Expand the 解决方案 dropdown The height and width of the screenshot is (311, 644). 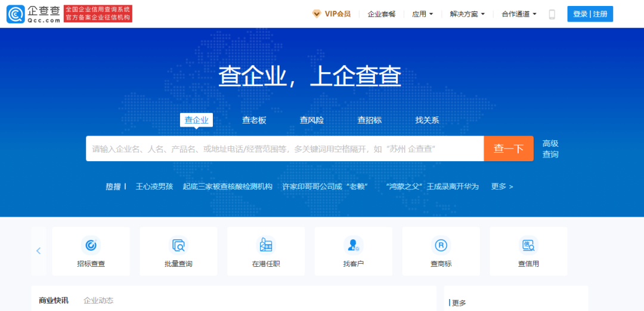(x=467, y=14)
